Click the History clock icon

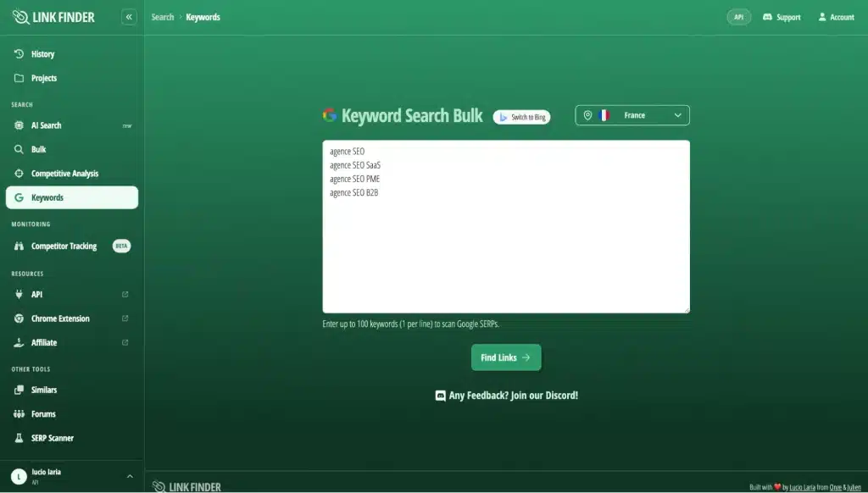click(x=19, y=53)
